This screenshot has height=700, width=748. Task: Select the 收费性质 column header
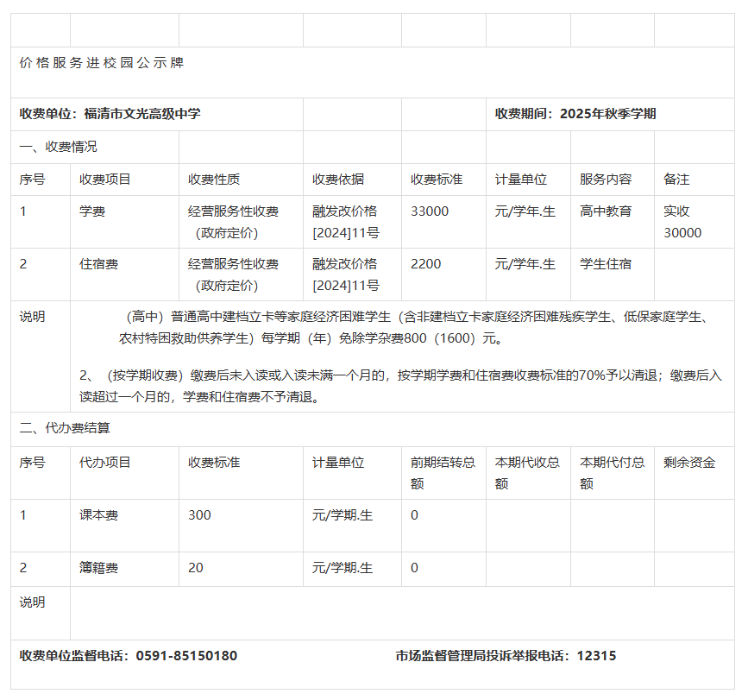click(214, 180)
